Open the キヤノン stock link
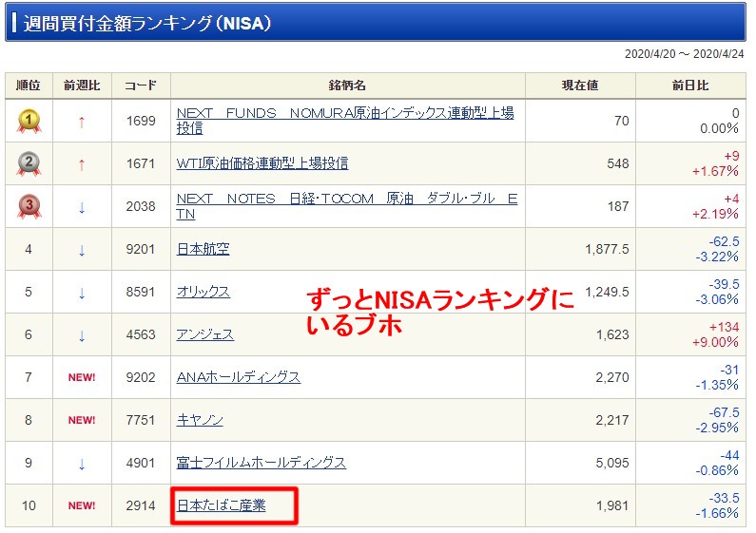The height and width of the screenshot is (533, 756). (x=200, y=420)
